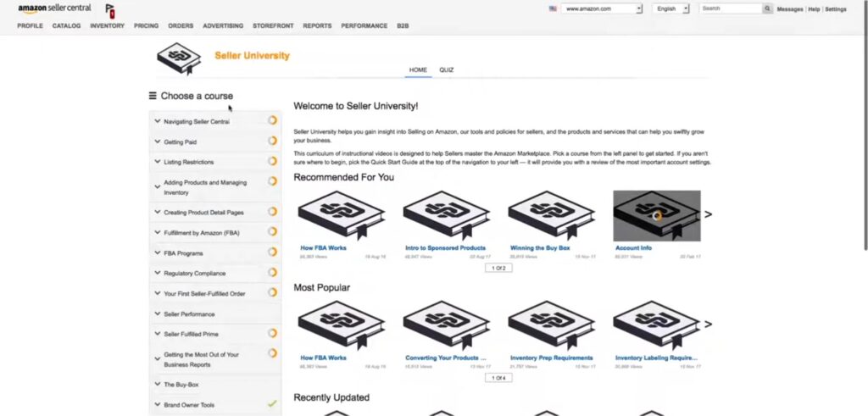Open the STOREFRONT menu
Viewport: 868px width, 416px height.
tap(273, 26)
